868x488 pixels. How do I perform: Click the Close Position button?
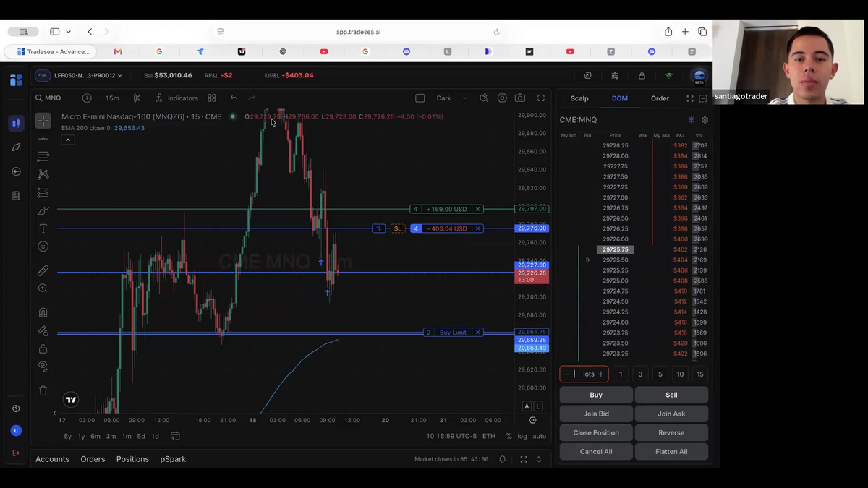(x=596, y=432)
